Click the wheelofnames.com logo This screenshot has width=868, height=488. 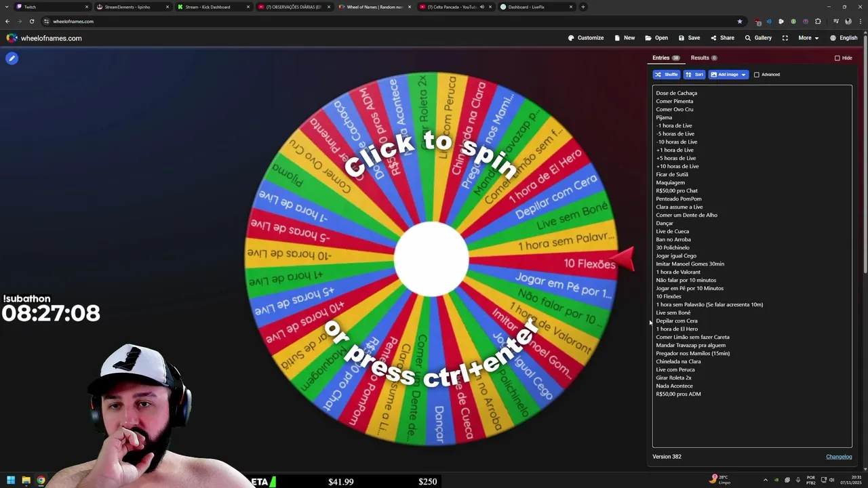point(44,38)
